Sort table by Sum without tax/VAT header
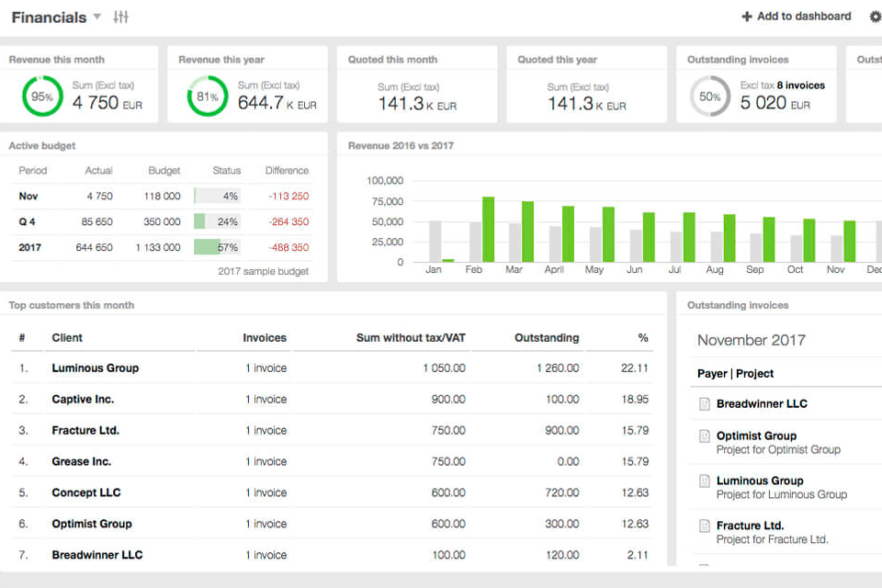 coord(411,338)
